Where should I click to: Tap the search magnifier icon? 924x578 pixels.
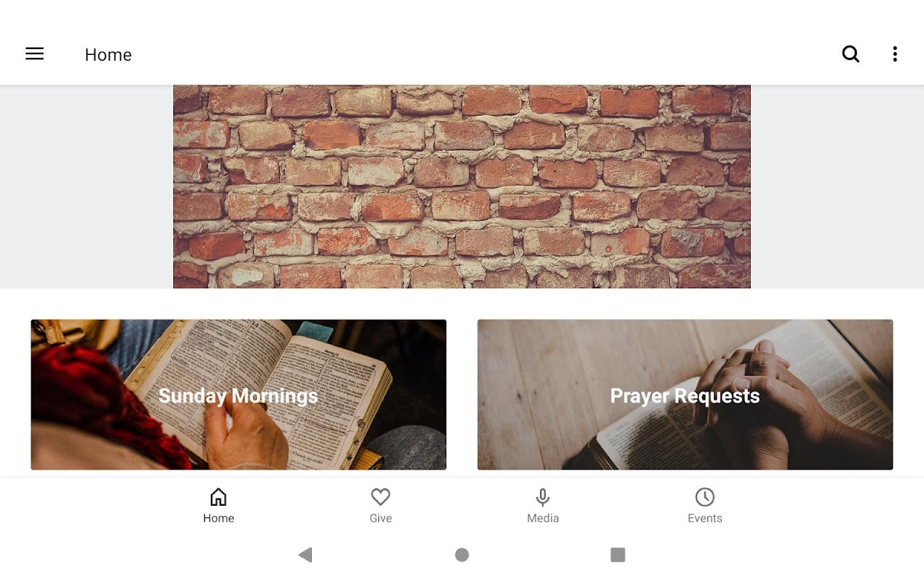tap(851, 54)
